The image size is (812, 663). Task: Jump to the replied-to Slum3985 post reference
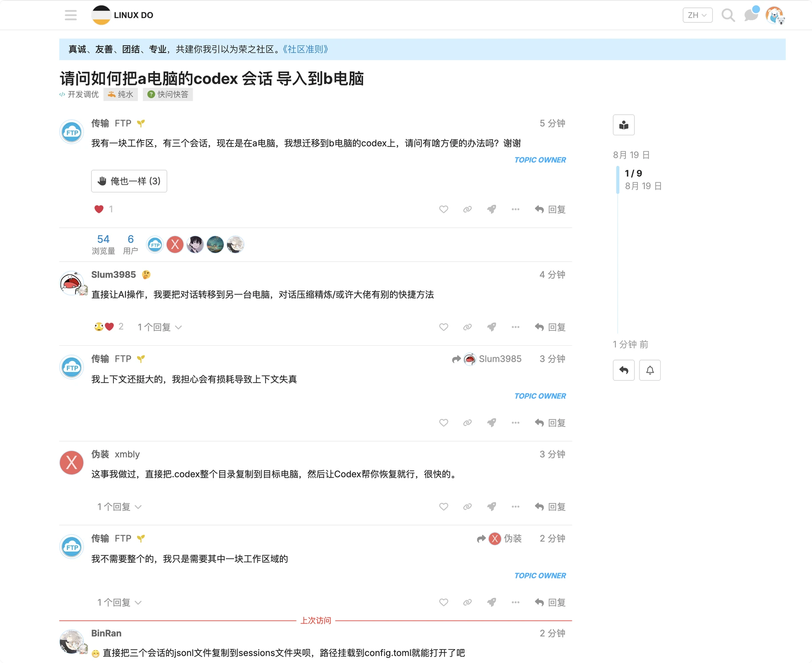(487, 359)
